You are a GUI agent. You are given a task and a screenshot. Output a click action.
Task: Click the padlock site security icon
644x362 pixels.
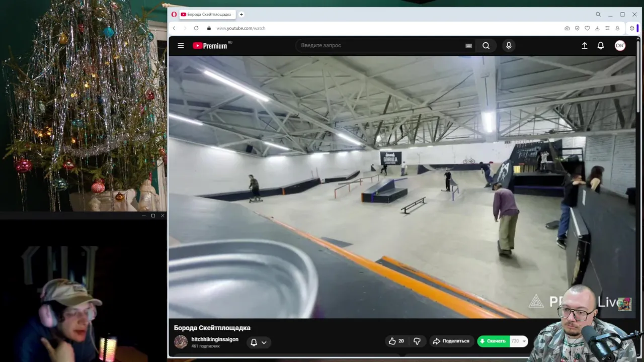[209, 28]
